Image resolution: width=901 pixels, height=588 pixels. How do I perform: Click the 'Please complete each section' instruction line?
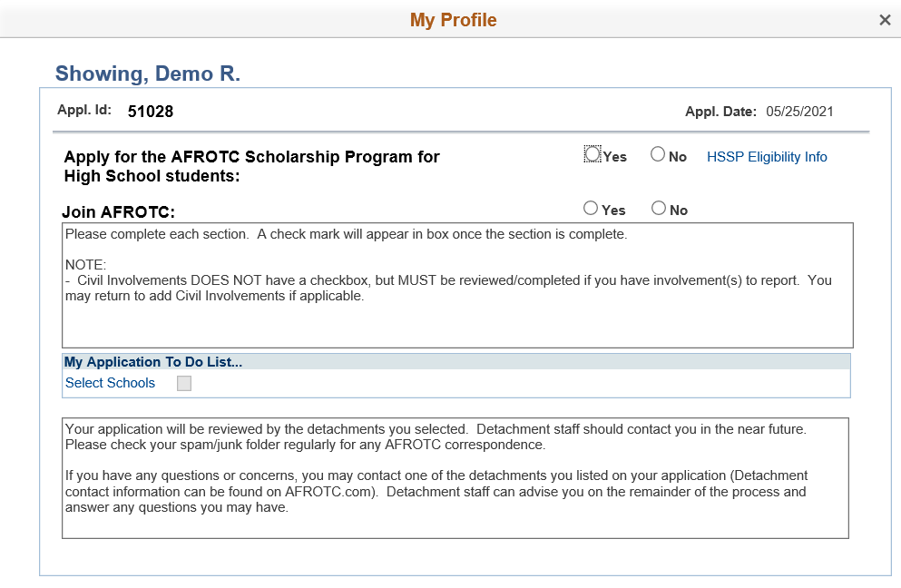[346, 234]
